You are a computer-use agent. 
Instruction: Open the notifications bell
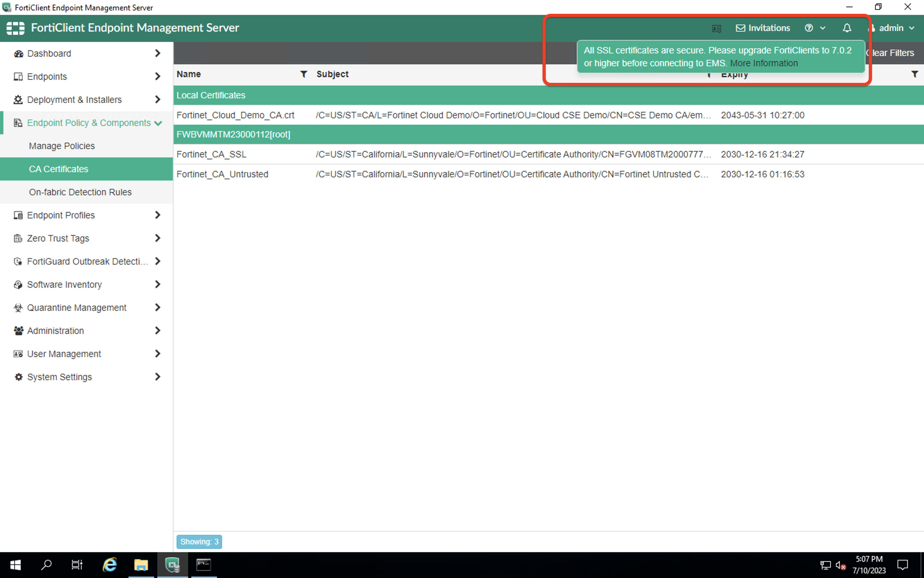point(847,28)
